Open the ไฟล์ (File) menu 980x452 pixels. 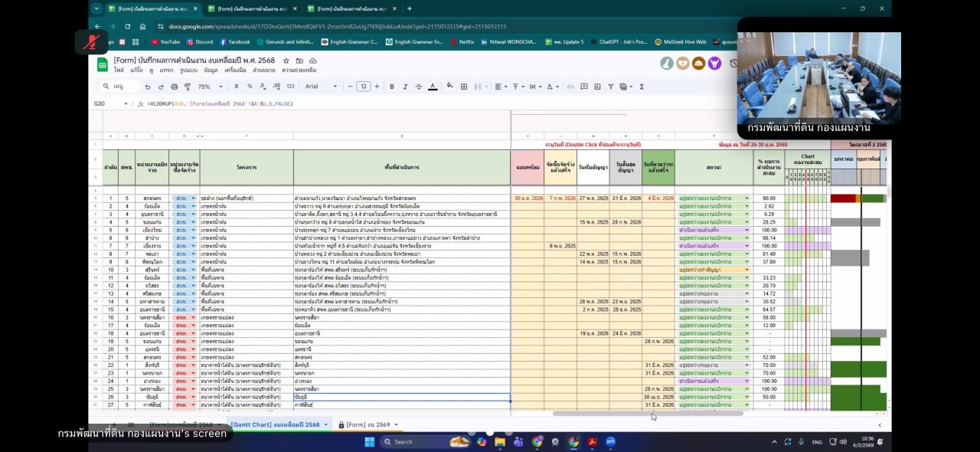(x=119, y=70)
